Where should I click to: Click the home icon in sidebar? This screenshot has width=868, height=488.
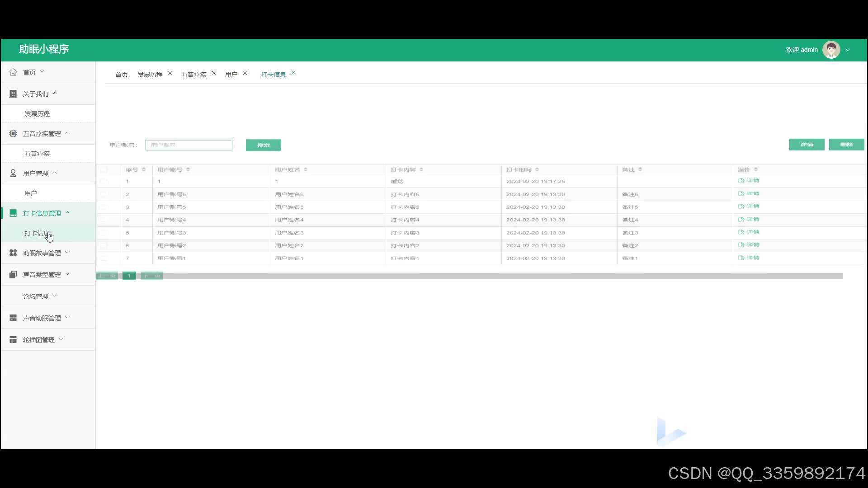[13, 72]
